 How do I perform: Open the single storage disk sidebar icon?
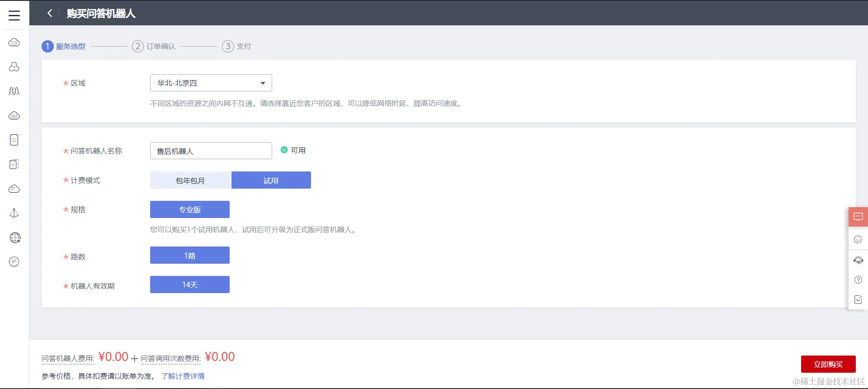14,140
